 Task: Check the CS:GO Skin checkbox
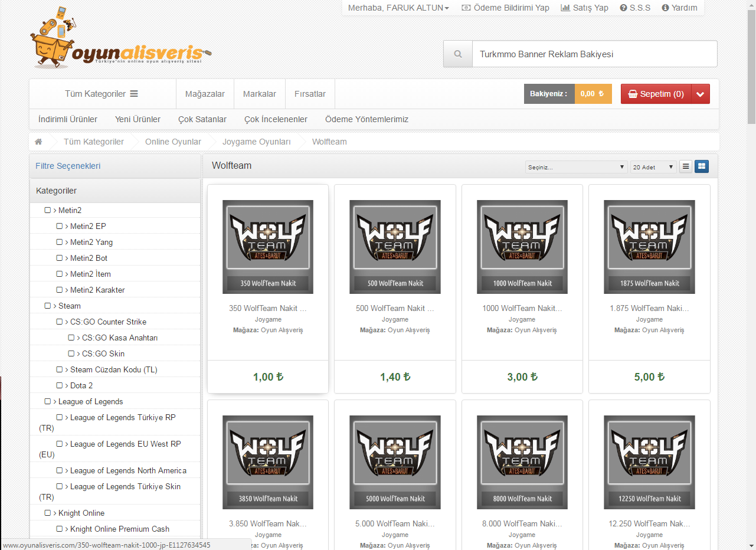(71, 353)
